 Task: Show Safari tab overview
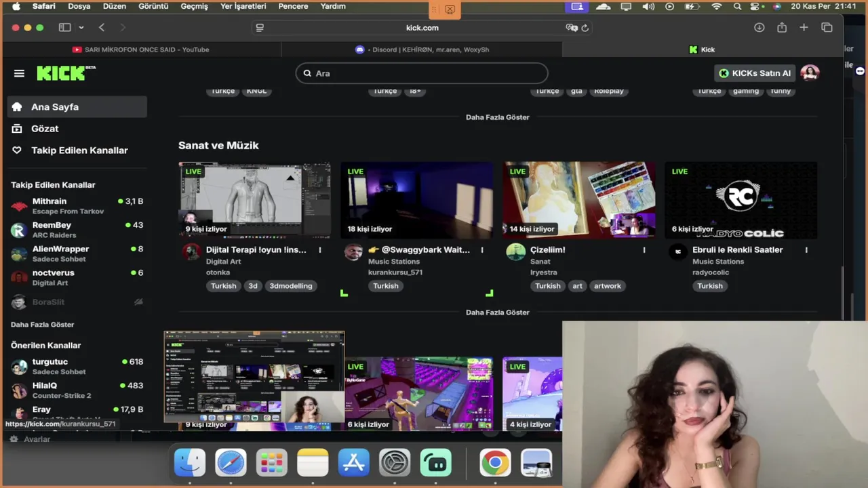click(x=827, y=28)
